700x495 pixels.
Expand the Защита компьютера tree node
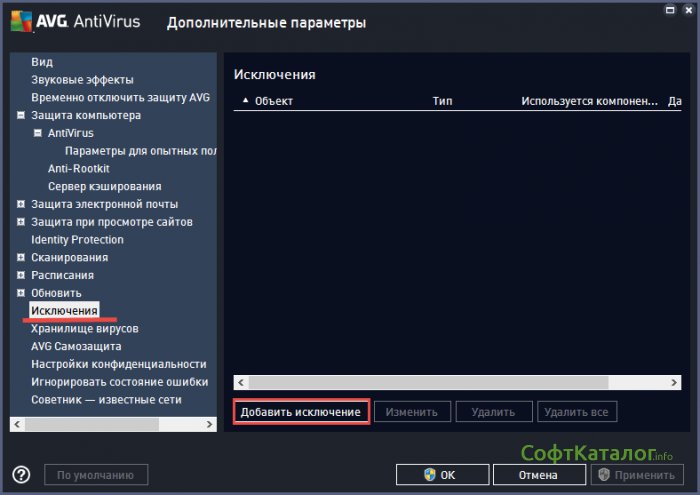coord(22,116)
